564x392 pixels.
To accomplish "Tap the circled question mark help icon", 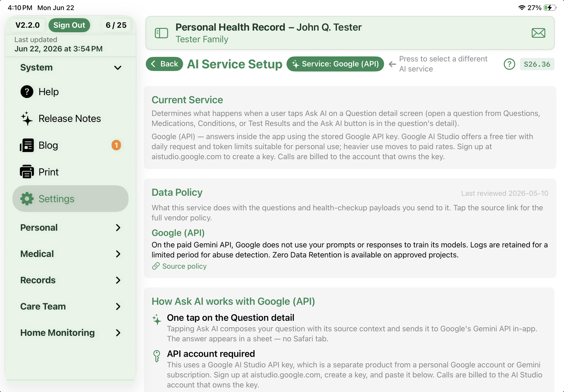I will pyautogui.click(x=509, y=64).
